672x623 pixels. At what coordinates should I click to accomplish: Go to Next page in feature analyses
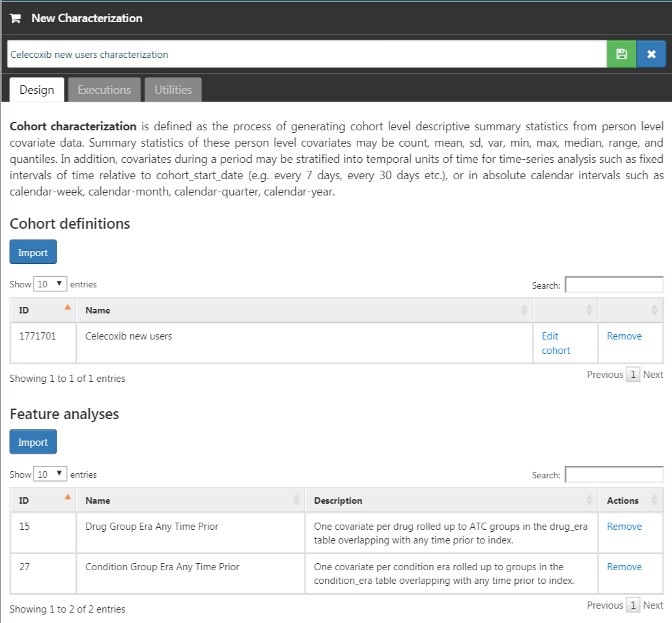pos(652,605)
